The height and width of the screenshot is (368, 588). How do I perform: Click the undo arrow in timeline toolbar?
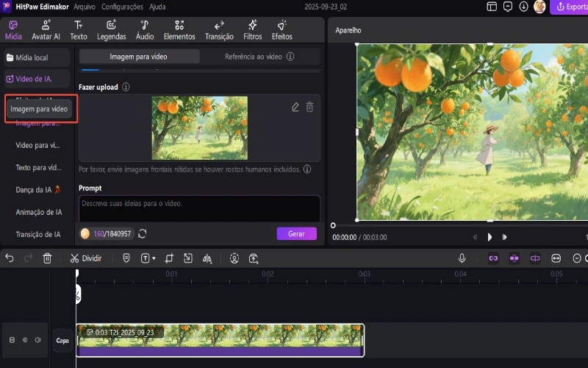[x=10, y=258]
